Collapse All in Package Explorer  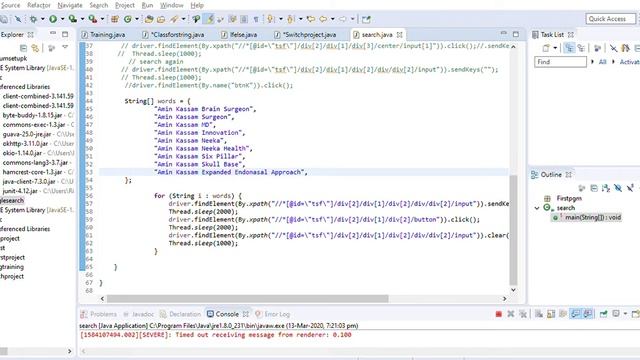23,48
